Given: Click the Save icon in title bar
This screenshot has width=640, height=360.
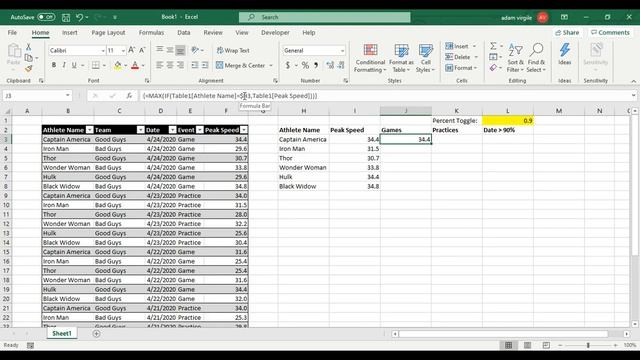Looking at the screenshot, I should coord(66,17).
